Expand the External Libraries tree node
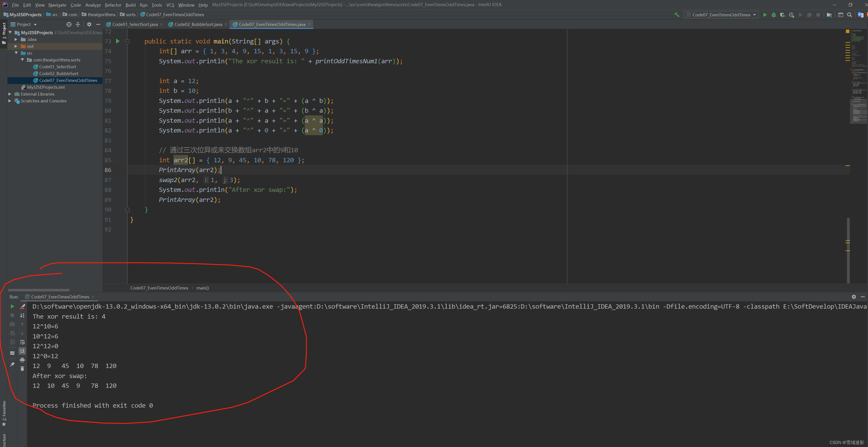 click(10, 94)
